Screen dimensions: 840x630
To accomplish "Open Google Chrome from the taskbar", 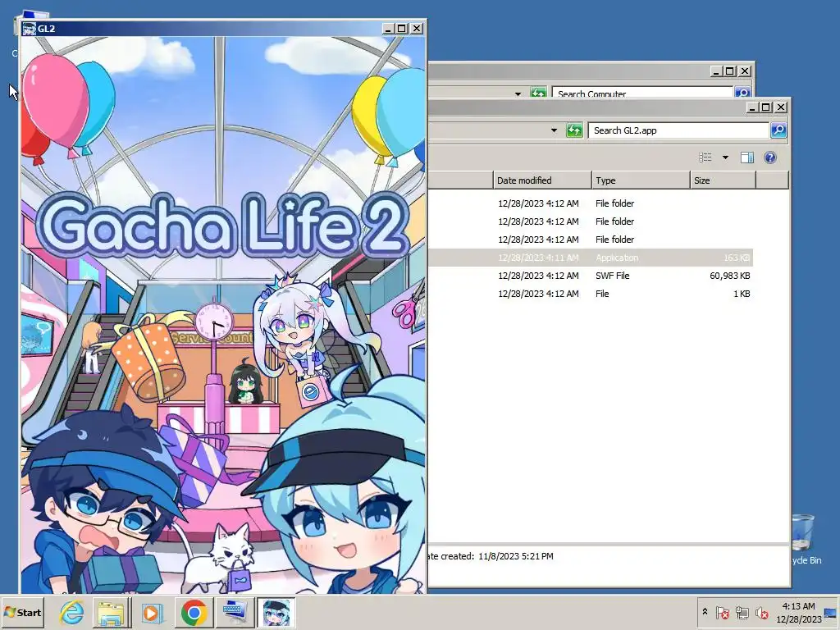I will click(194, 612).
